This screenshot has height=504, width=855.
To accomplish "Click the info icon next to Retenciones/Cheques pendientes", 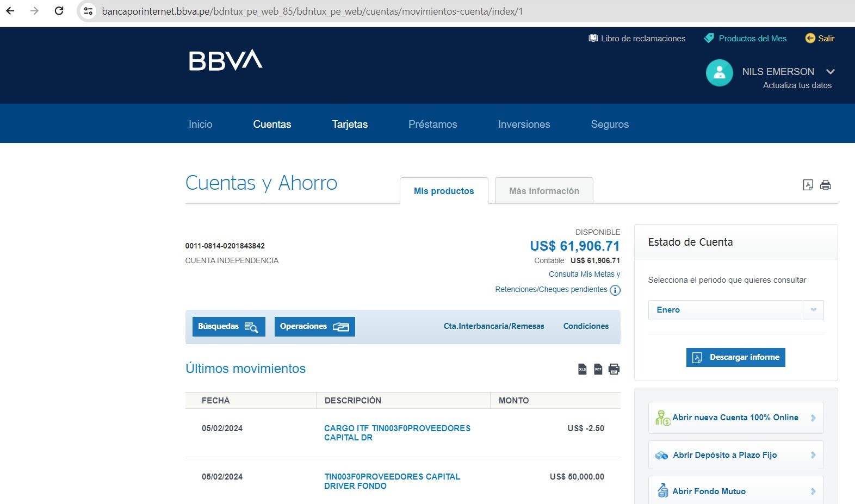I will pos(615,290).
